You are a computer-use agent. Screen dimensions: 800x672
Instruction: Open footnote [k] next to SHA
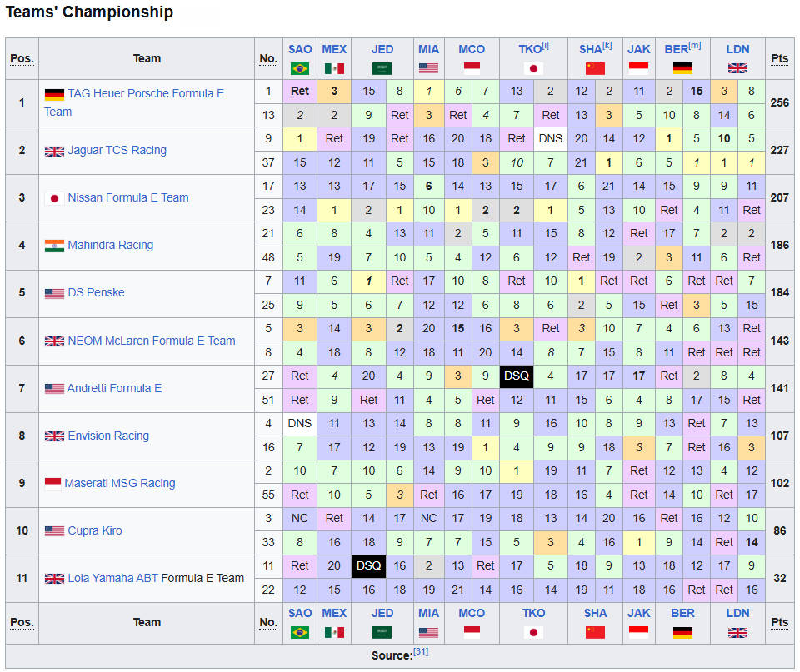pos(607,45)
